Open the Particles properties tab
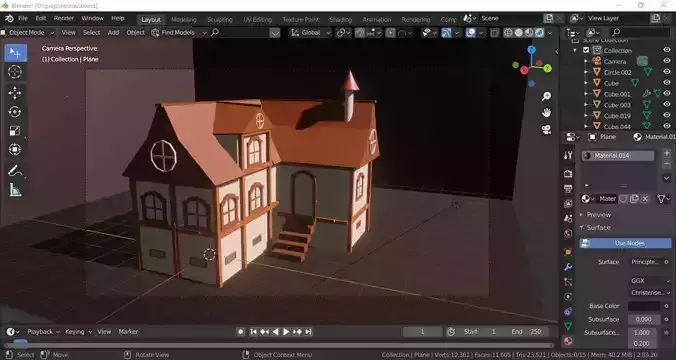This screenshot has height=360, width=676. pos(568,282)
